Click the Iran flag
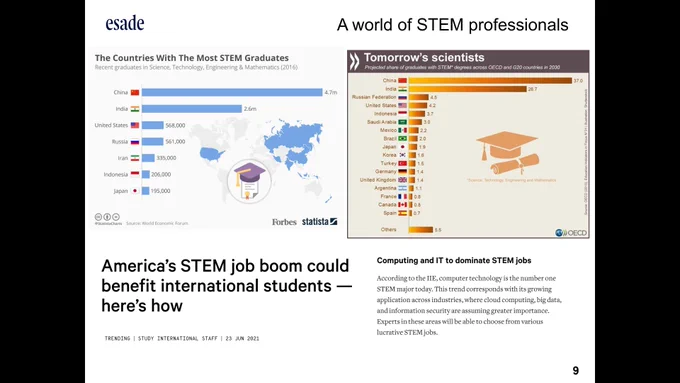 click(x=135, y=158)
